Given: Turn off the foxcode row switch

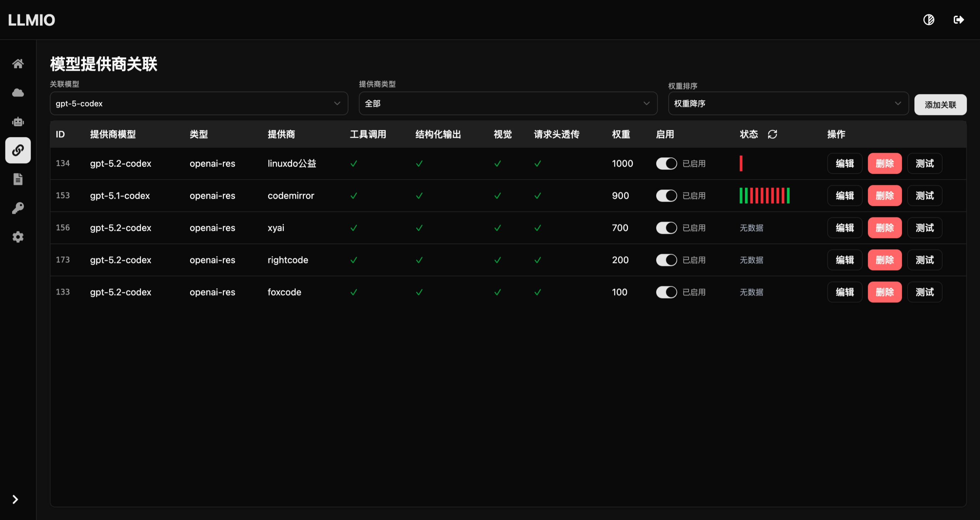Looking at the screenshot, I should click(666, 292).
